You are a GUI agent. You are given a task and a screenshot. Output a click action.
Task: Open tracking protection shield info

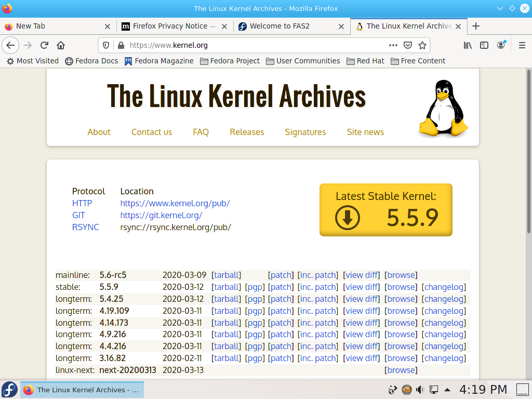click(106, 45)
